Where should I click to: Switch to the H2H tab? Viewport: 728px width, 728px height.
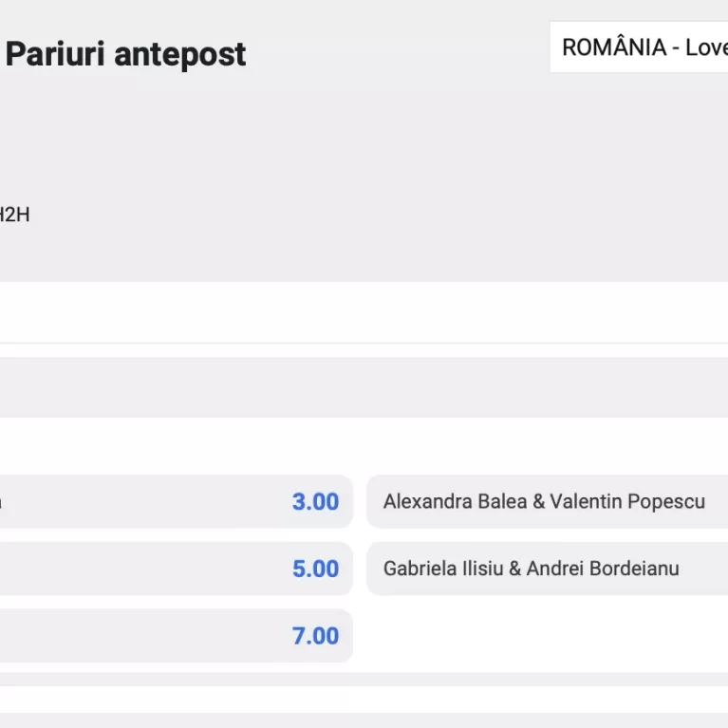[14, 215]
